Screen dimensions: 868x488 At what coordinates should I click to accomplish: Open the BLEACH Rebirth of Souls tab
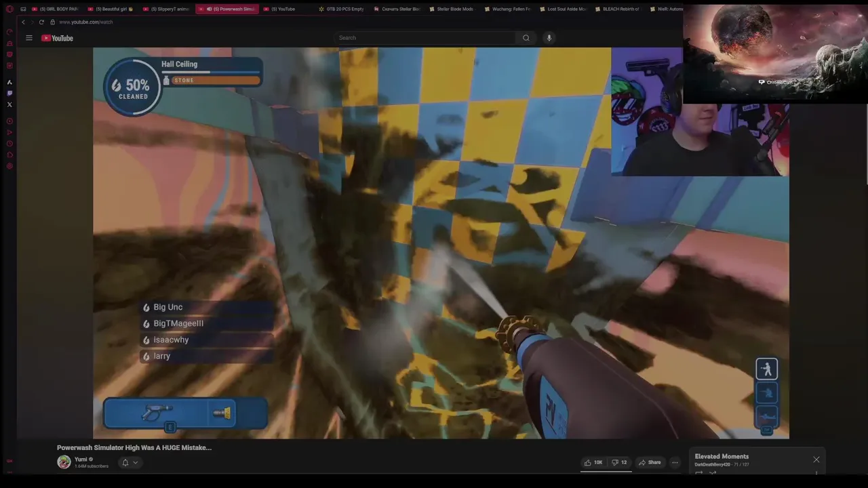617,9
